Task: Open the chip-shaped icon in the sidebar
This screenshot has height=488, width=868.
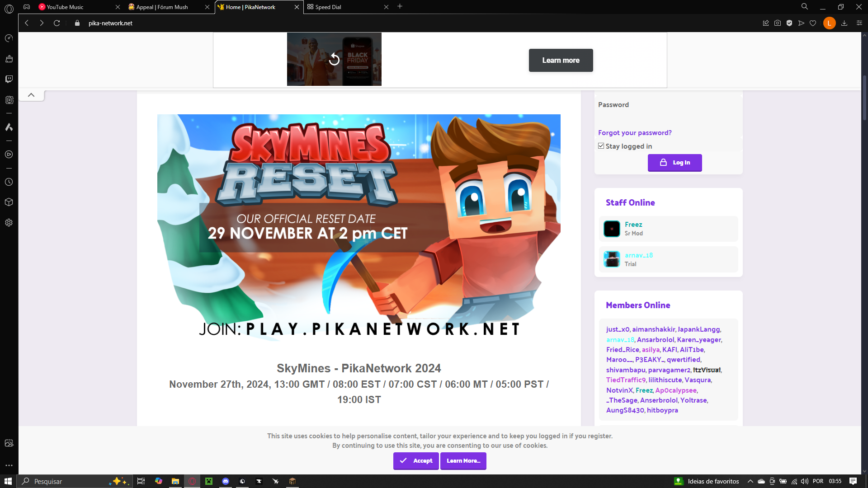Action: click(9, 100)
